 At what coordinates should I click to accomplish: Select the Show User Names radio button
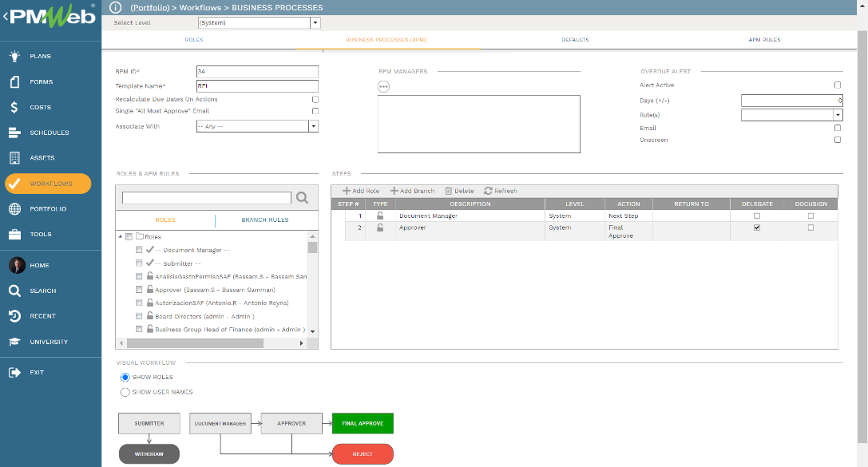[125, 392]
